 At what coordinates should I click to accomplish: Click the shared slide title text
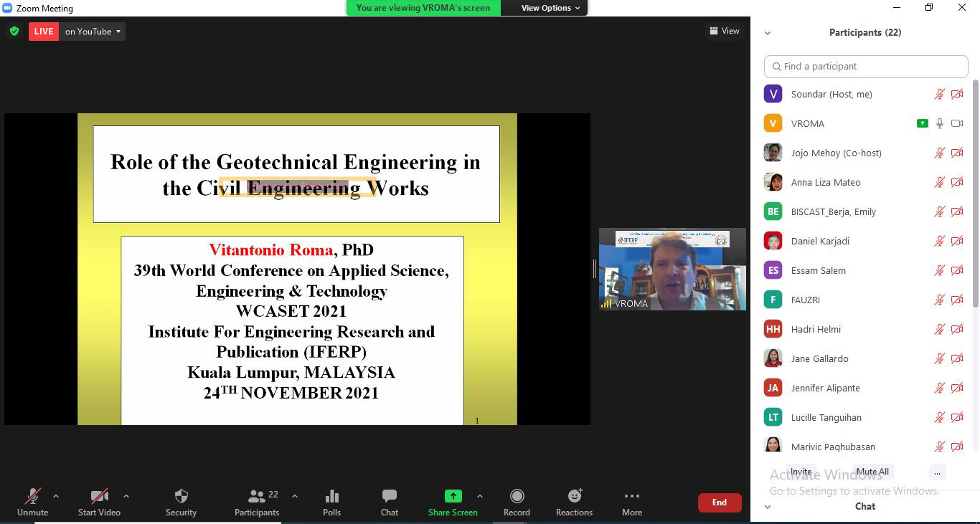click(296, 174)
